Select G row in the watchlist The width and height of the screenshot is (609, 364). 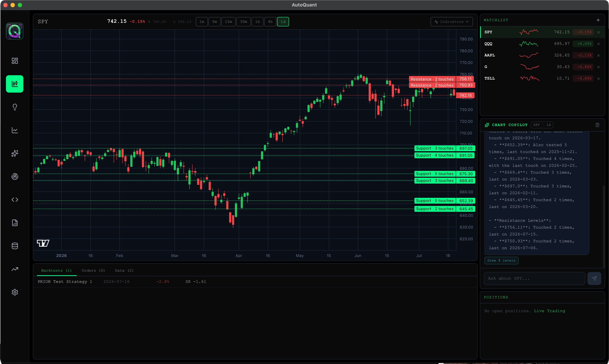(542, 67)
